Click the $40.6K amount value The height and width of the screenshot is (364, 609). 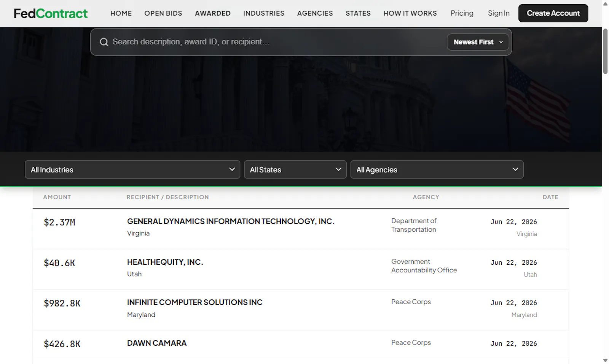(x=59, y=263)
